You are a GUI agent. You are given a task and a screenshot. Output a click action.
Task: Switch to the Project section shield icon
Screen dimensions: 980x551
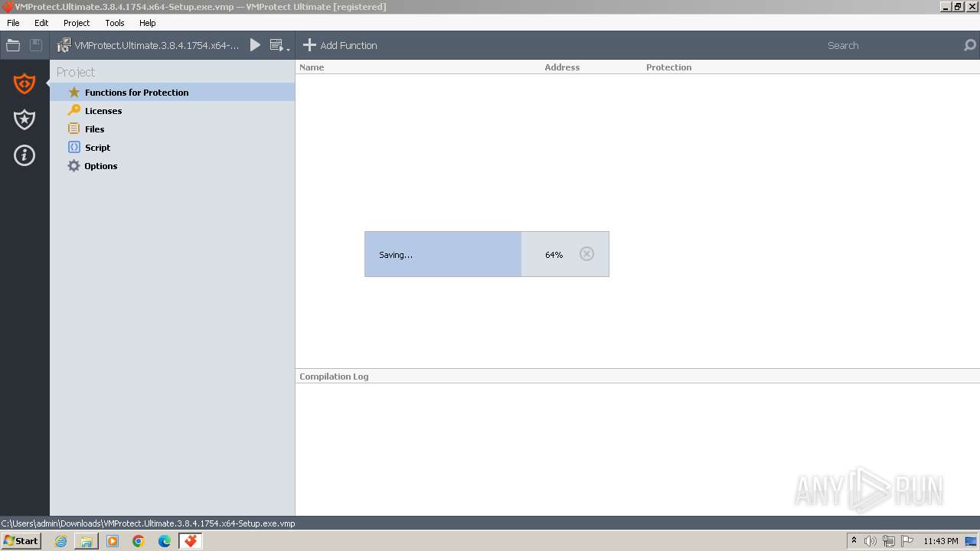pyautogui.click(x=24, y=83)
